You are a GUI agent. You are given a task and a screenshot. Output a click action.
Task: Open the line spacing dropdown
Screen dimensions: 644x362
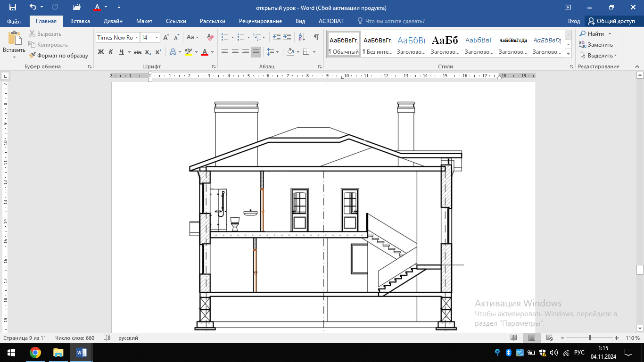(276, 52)
